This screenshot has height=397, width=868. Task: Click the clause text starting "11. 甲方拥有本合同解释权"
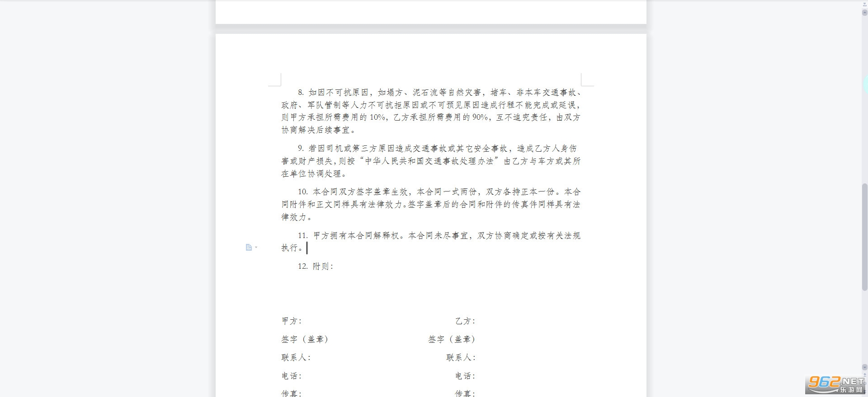point(431,242)
